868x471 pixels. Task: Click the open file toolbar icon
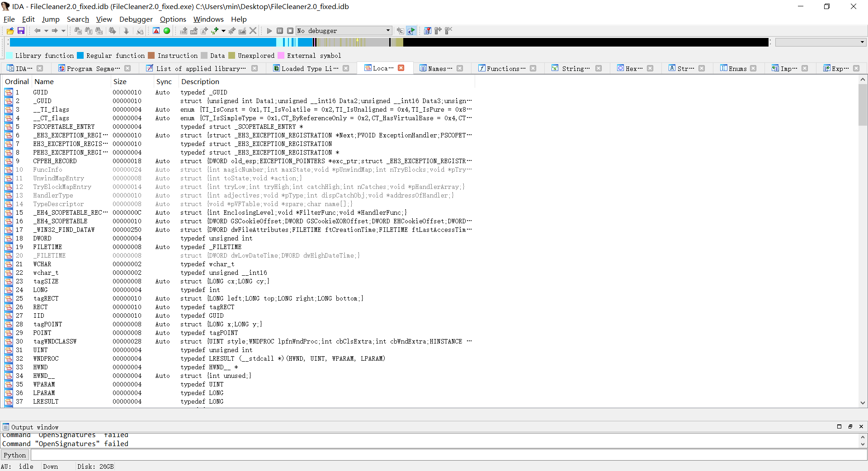point(10,31)
